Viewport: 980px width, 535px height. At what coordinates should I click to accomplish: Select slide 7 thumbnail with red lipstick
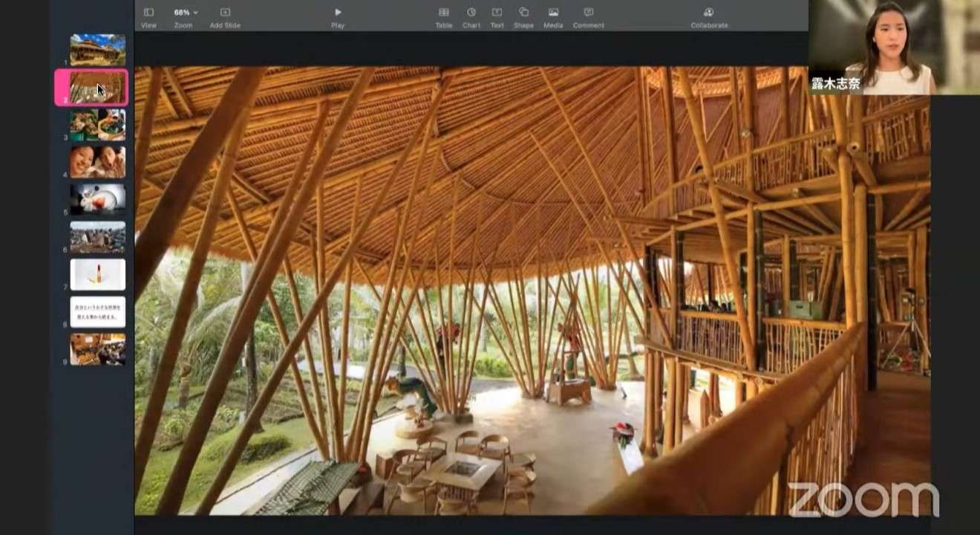pyautogui.click(x=98, y=274)
